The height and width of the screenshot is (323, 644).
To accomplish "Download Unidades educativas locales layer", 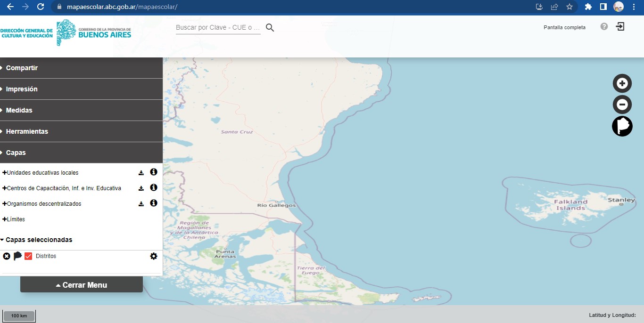I will tap(141, 173).
